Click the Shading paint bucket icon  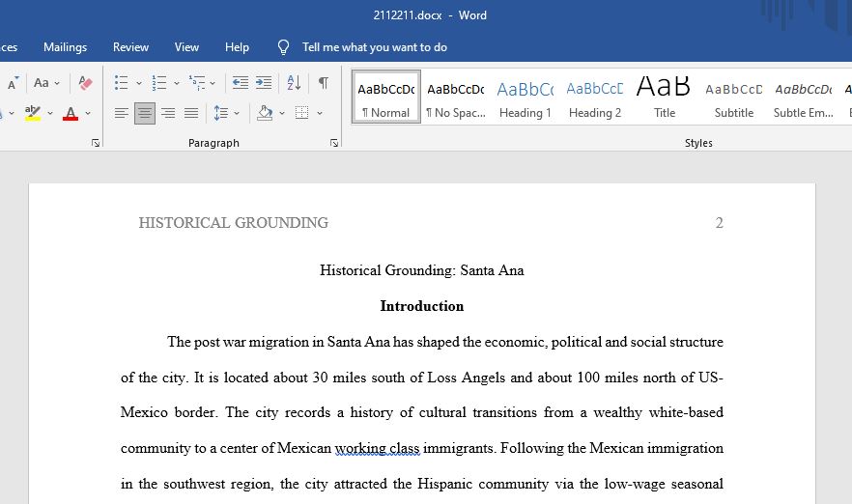[265, 113]
